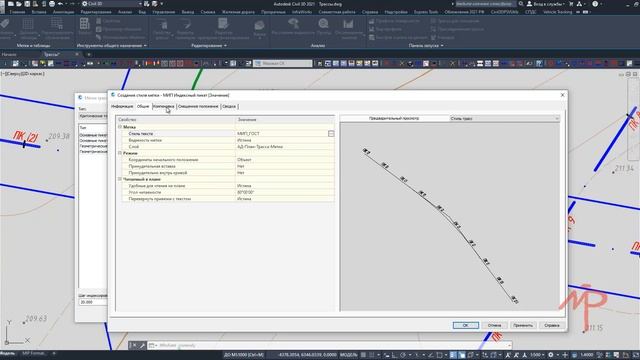Expand the Редактирование ribbon panel
This screenshot has width=640, height=360.
(209, 46)
